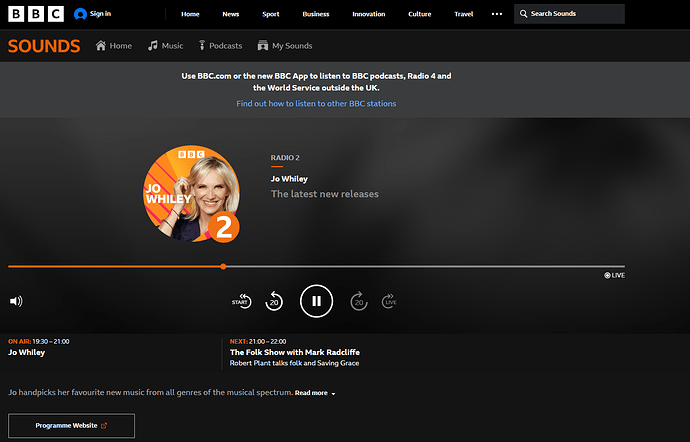690x442 pixels.
Task: Click external link icon on Programme Website
Action: pos(104,426)
